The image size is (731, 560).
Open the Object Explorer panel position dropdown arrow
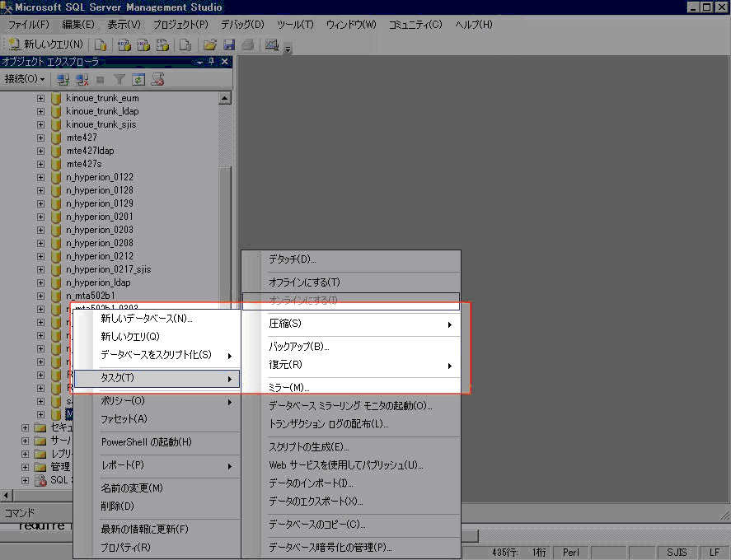coord(199,62)
